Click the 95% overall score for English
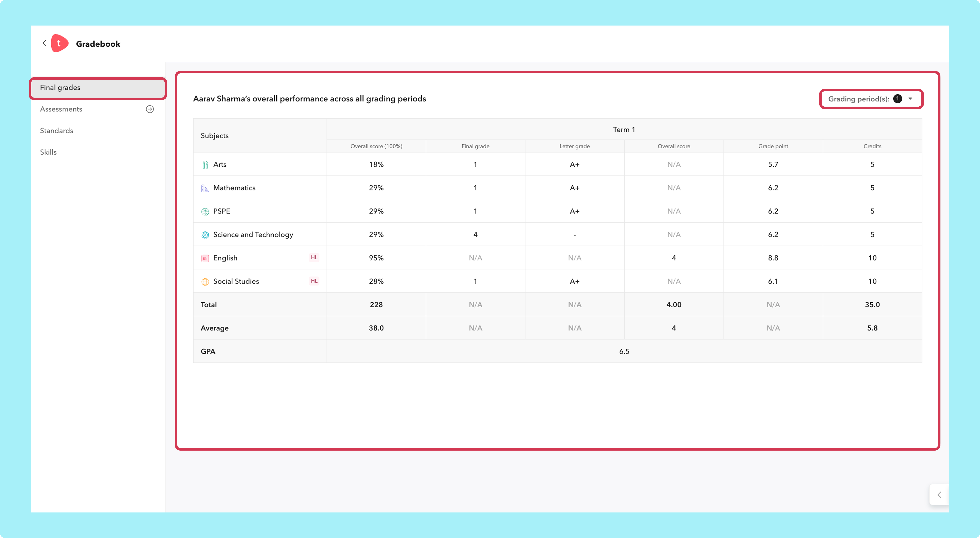 coord(376,258)
